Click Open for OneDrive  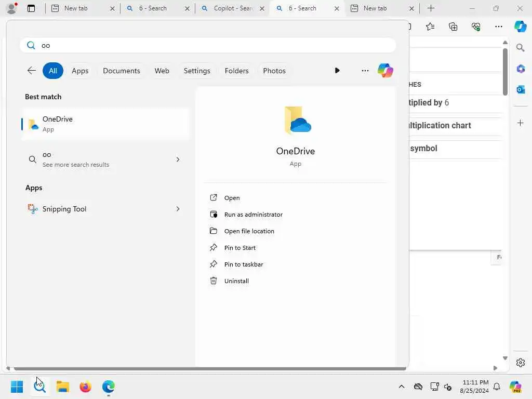coord(232,198)
